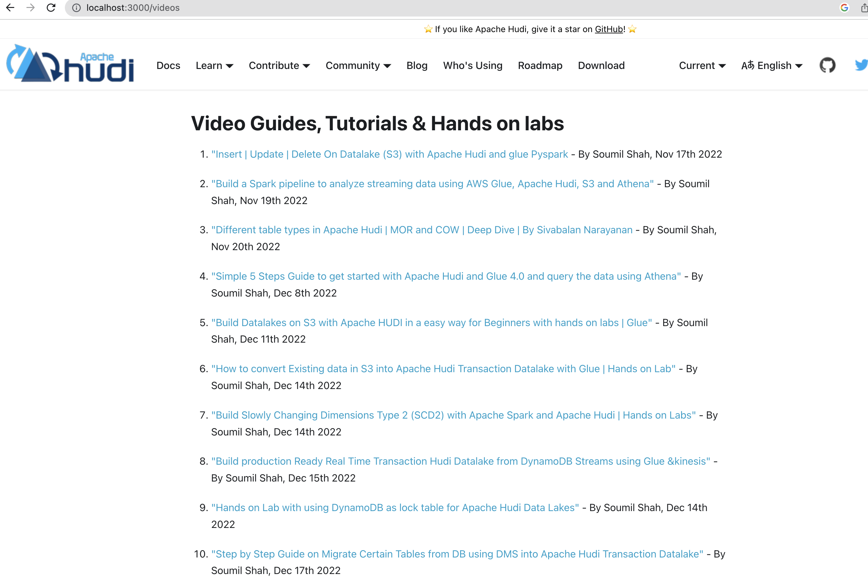Viewport: 868px width, 588px height.
Task: Expand the Learn dropdown menu
Action: [214, 66]
